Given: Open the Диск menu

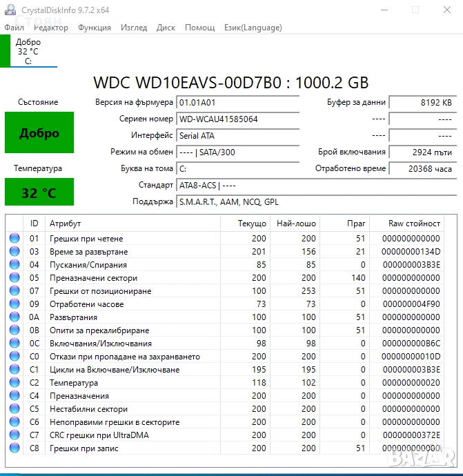Looking at the screenshot, I should coord(166,28).
